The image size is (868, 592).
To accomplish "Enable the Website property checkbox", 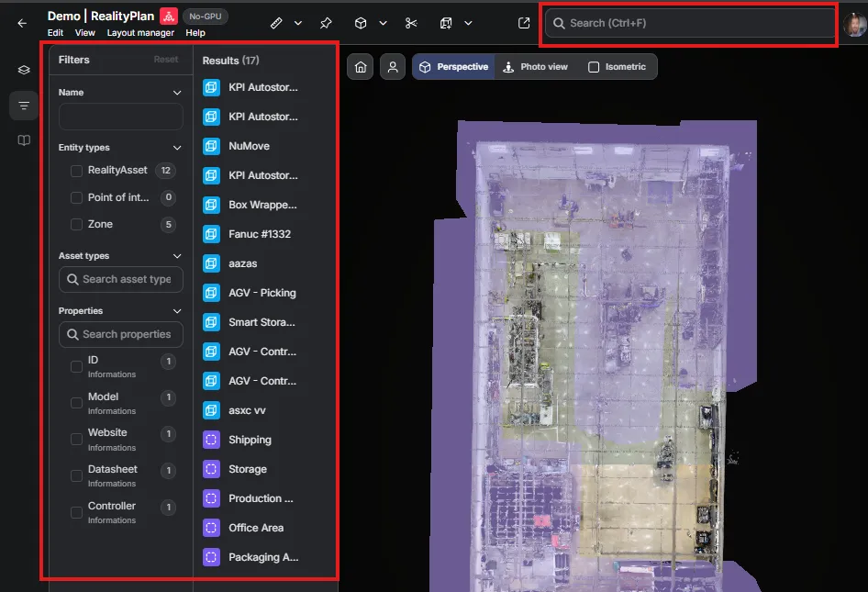I will coord(76,439).
